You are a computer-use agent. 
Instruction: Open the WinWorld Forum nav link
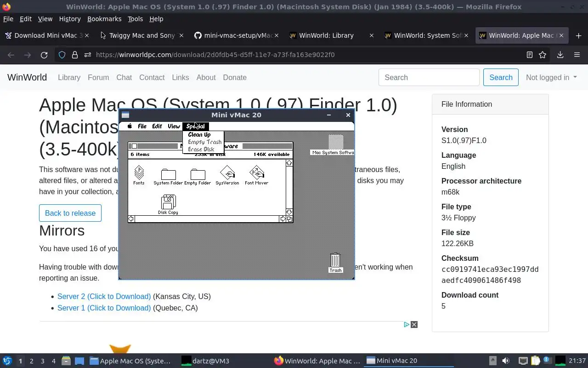click(x=98, y=77)
